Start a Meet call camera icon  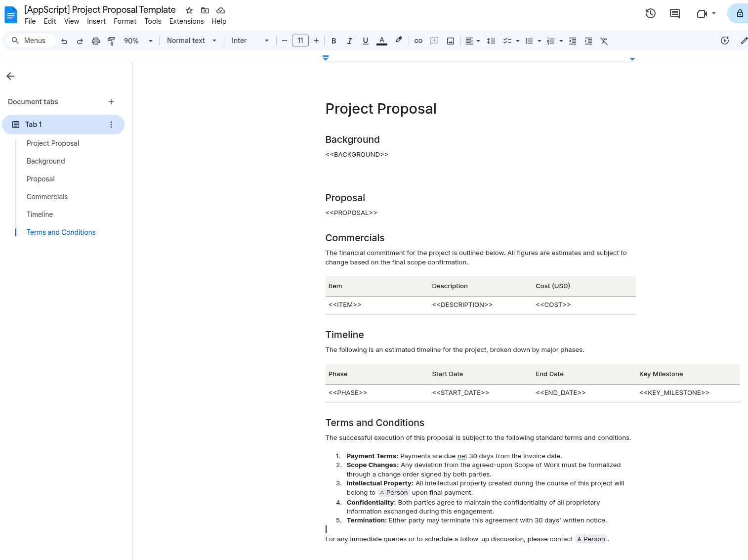(x=702, y=13)
